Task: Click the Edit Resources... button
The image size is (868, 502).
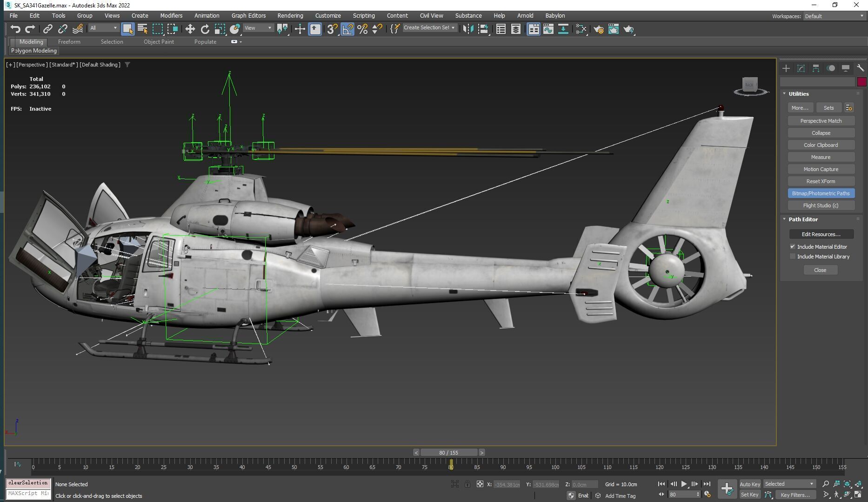Action: 821,234
